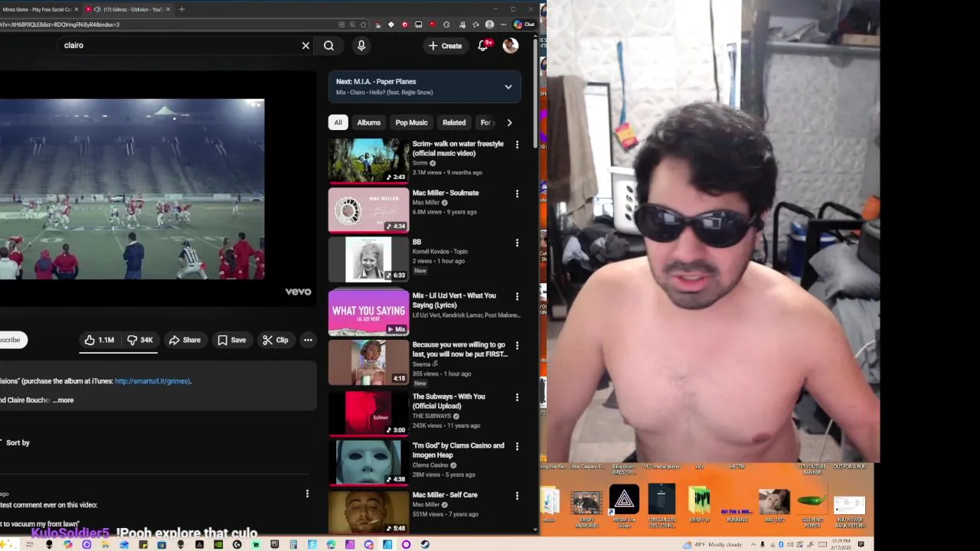Open options for Mac Miller Self Care
Screen dimensions: 980x551
click(517, 495)
